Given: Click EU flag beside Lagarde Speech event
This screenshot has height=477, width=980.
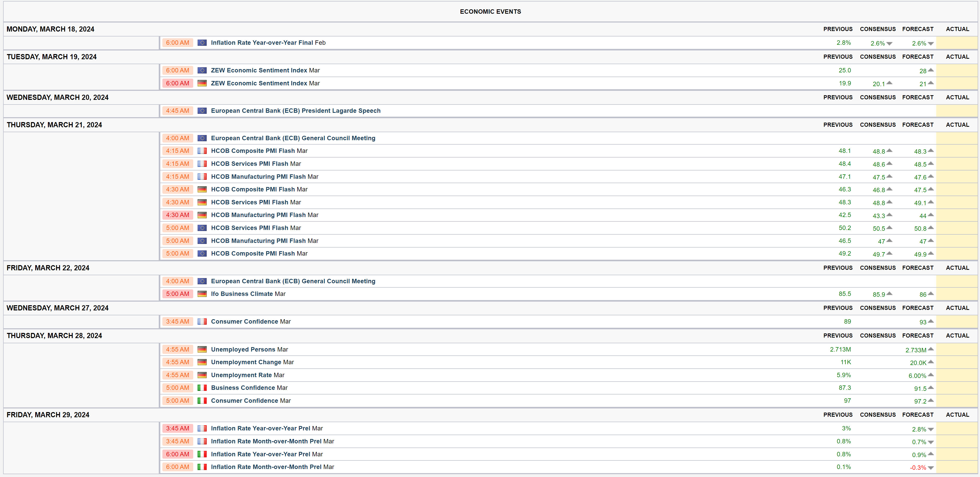Looking at the screenshot, I should pyautogui.click(x=202, y=111).
